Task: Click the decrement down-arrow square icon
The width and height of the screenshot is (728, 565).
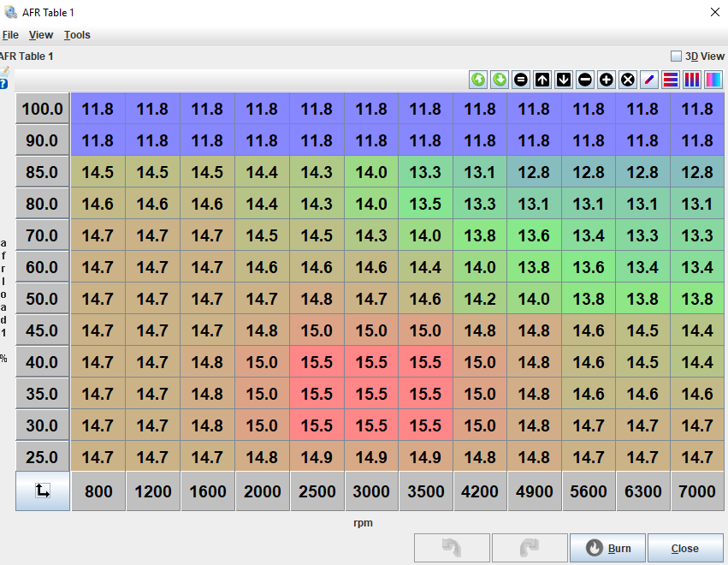Action: coord(564,80)
